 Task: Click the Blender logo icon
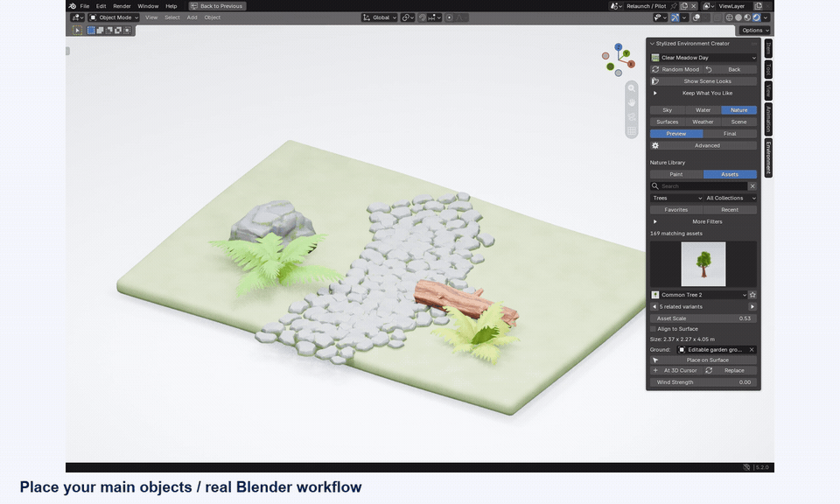pos(73,6)
